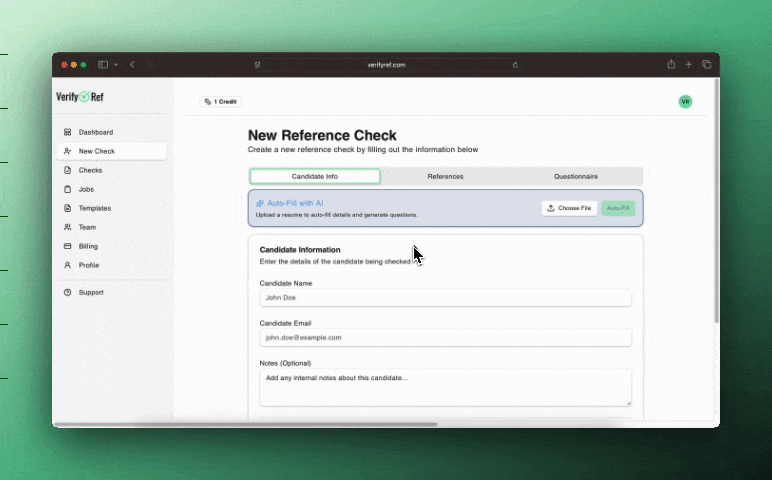Click the Notes text area
The width and height of the screenshot is (772, 480).
445,387
